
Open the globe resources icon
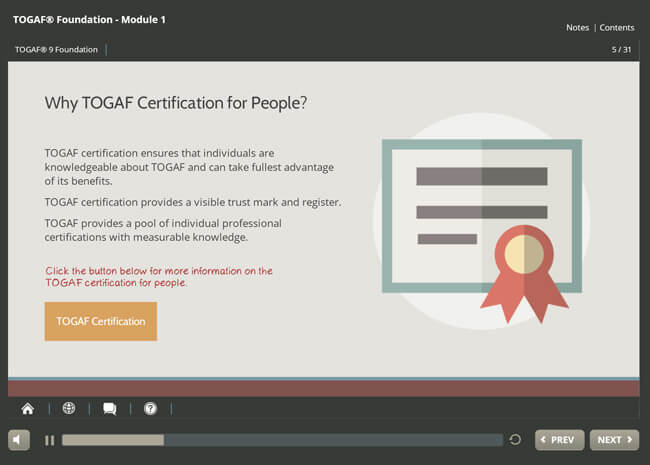[69, 408]
